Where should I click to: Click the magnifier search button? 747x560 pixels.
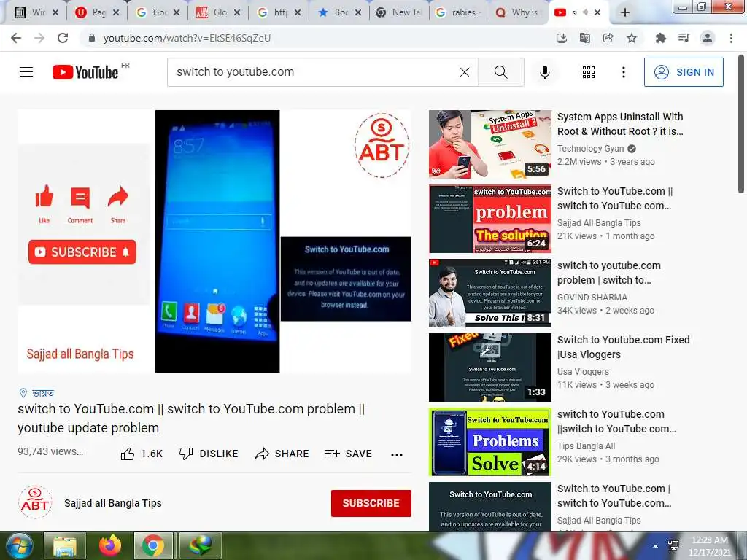click(x=500, y=72)
